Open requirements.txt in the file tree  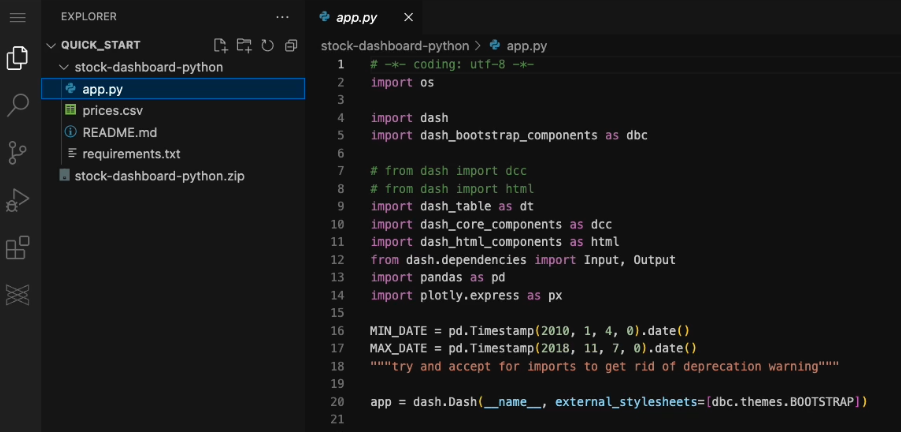click(131, 154)
